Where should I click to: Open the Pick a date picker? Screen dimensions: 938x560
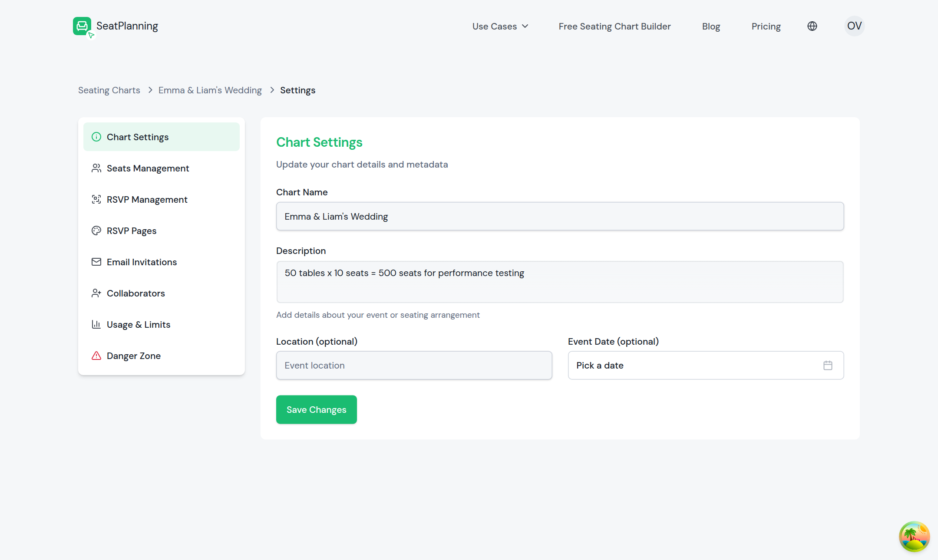click(x=706, y=365)
